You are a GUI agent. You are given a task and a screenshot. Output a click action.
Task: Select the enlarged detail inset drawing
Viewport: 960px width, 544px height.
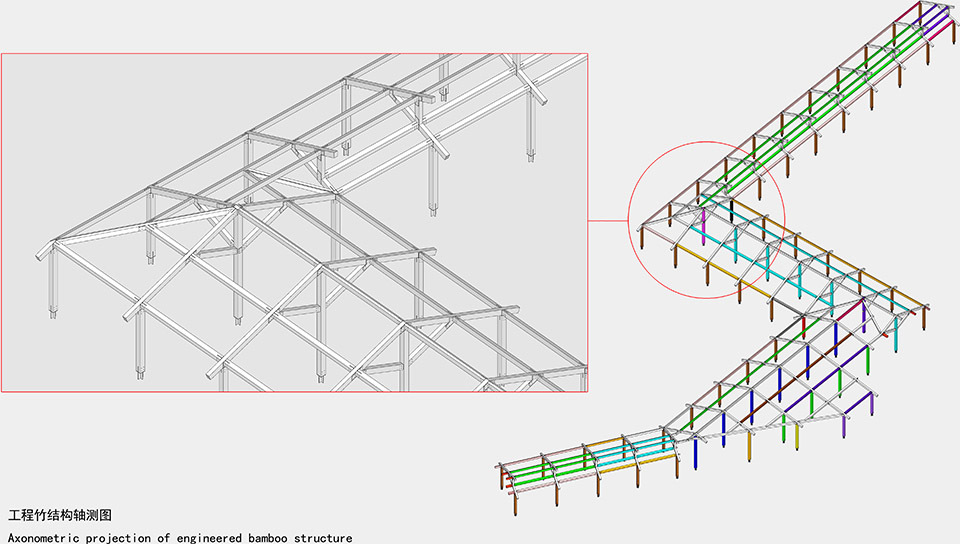click(x=294, y=222)
